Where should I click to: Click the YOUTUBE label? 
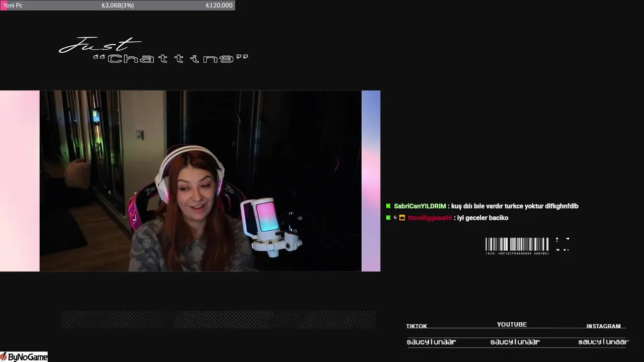tap(512, 325)
